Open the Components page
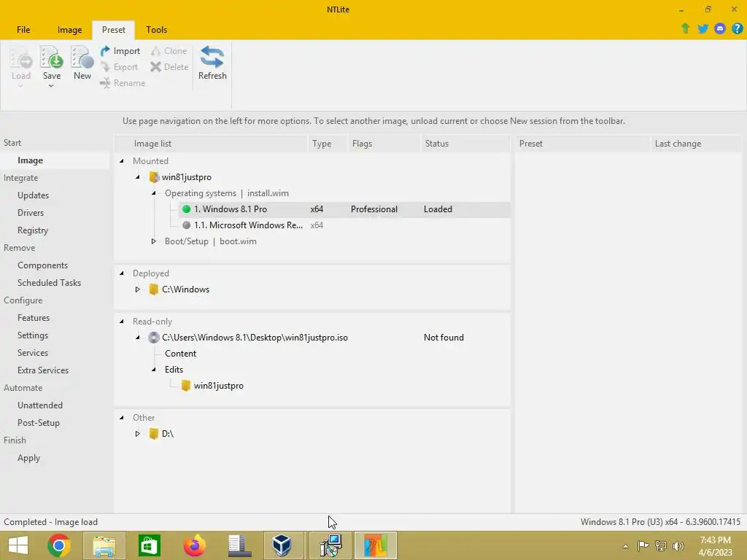Image resolution: width=747 pixels, height=560 pixels. point(42,265)
